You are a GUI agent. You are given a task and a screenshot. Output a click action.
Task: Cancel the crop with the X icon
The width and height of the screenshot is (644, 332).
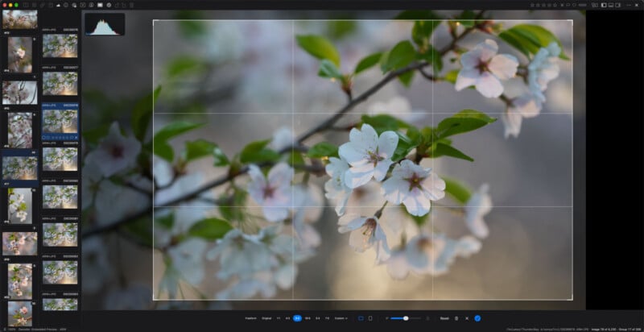tap(467, 318)
